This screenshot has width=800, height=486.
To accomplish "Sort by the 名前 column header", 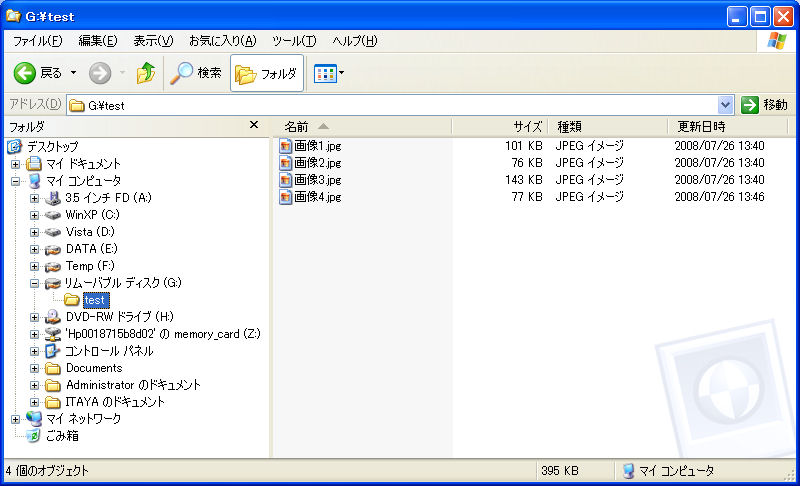I will point(362,126).
